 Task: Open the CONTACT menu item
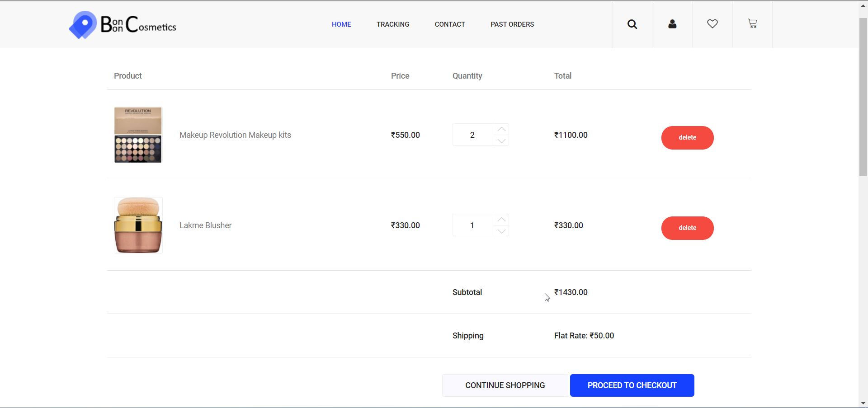[450, 24]
